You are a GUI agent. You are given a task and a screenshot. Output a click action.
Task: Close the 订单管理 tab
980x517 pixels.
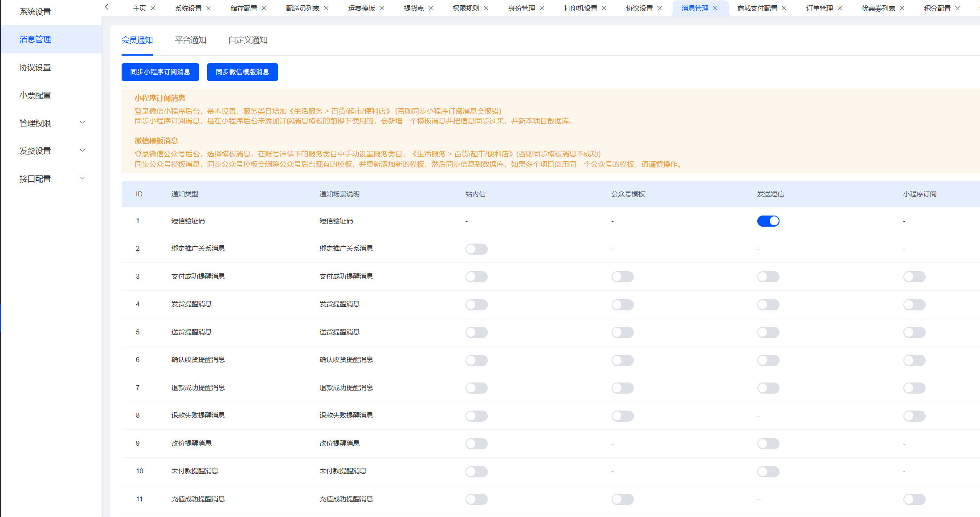point(840,8)
